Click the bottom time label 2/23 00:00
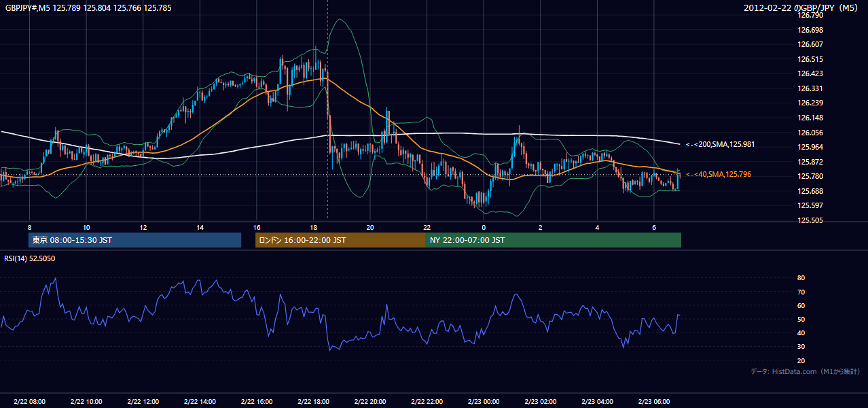This screenshot has width=868, height=408. [484, 402]
